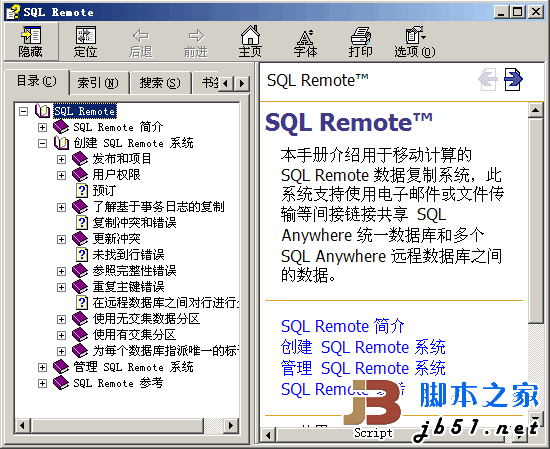Click the previous-page arrow icon in content header
The image size is (550, 449).
488,79
